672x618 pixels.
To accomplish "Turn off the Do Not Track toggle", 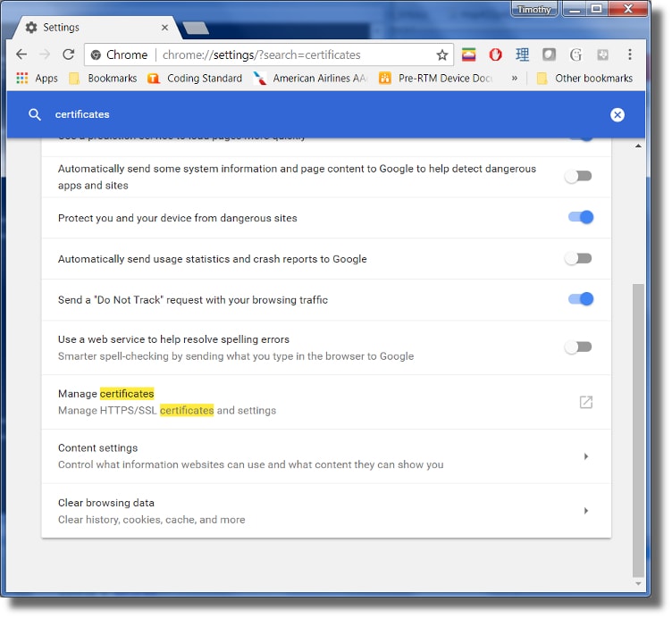I will pyautogui.click(x=580, y=299).
